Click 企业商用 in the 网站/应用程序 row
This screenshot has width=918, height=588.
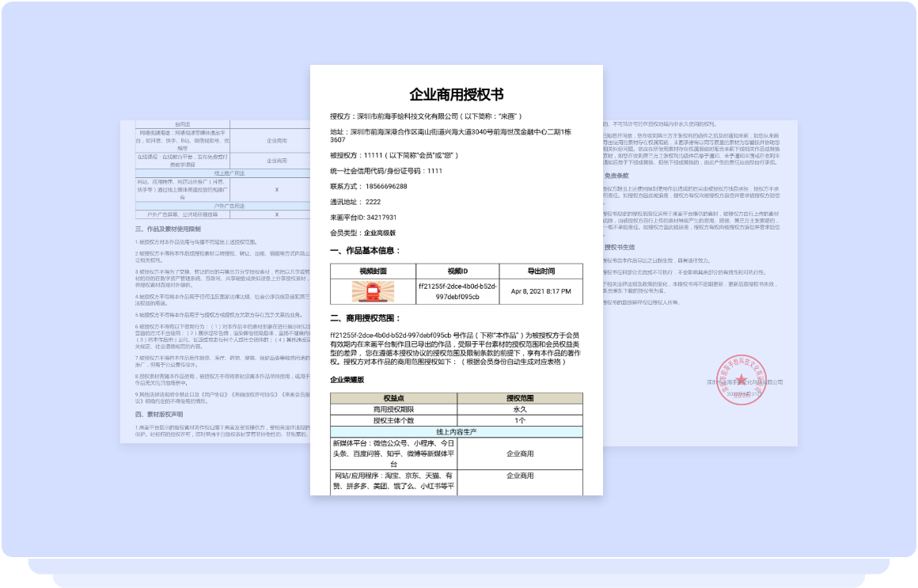coord(520,476)
